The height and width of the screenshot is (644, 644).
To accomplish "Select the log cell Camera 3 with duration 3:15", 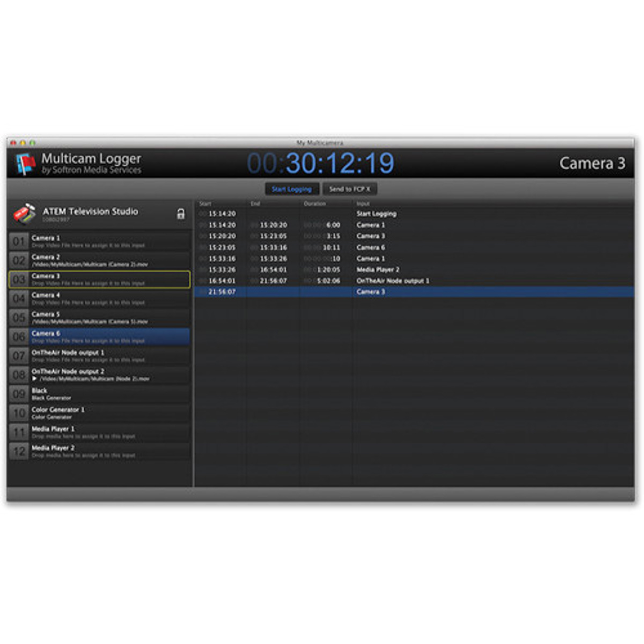I will point(370,236).
